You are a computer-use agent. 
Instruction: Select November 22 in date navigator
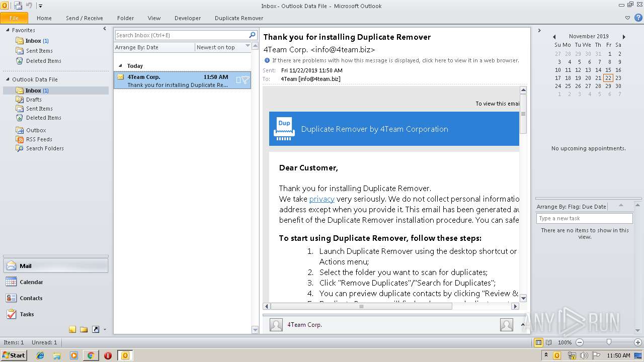tap(608, 78)
